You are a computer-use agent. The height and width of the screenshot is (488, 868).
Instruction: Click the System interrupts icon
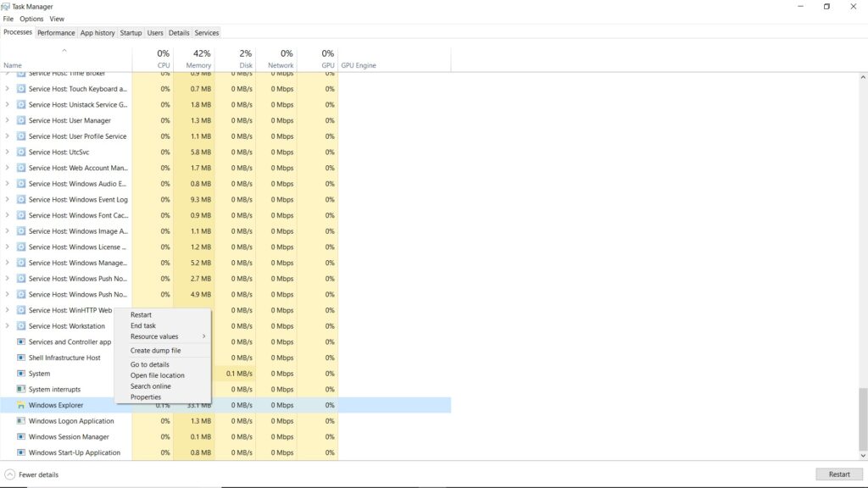[x=21, y=389]
